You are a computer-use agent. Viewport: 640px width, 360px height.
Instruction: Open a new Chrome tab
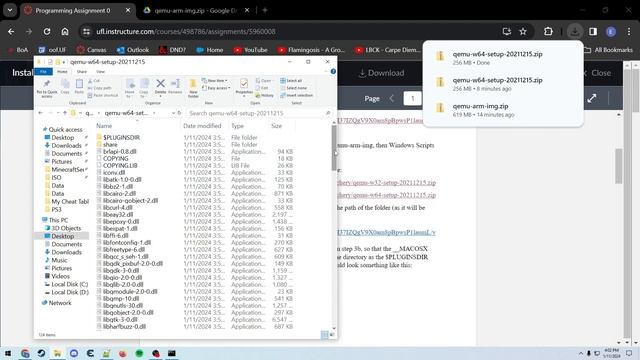click(x=264, y=11)
